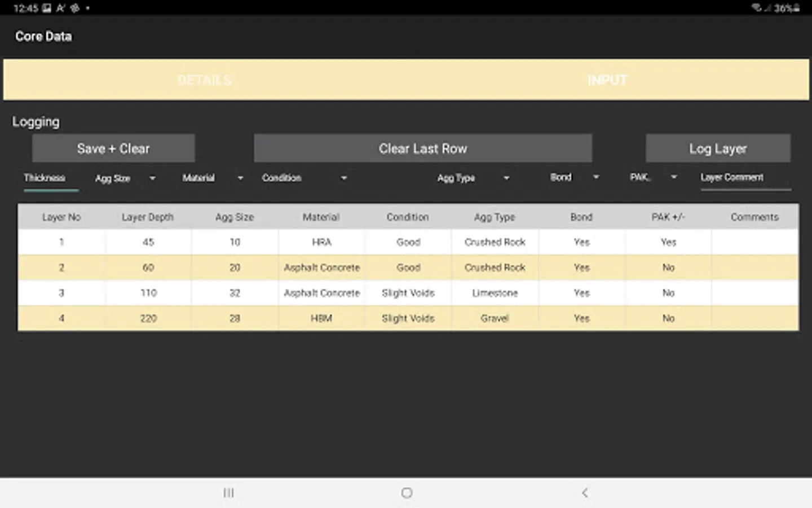The image size is (812, 508).
Task: Select the Material table column header
Action: pyautogui.click(x=321, y=217)
